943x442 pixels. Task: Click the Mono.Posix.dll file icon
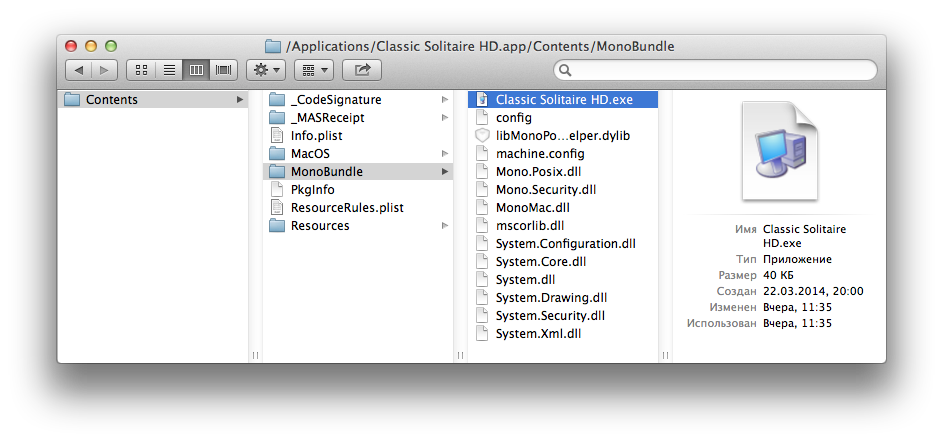(x=482, y=172)
